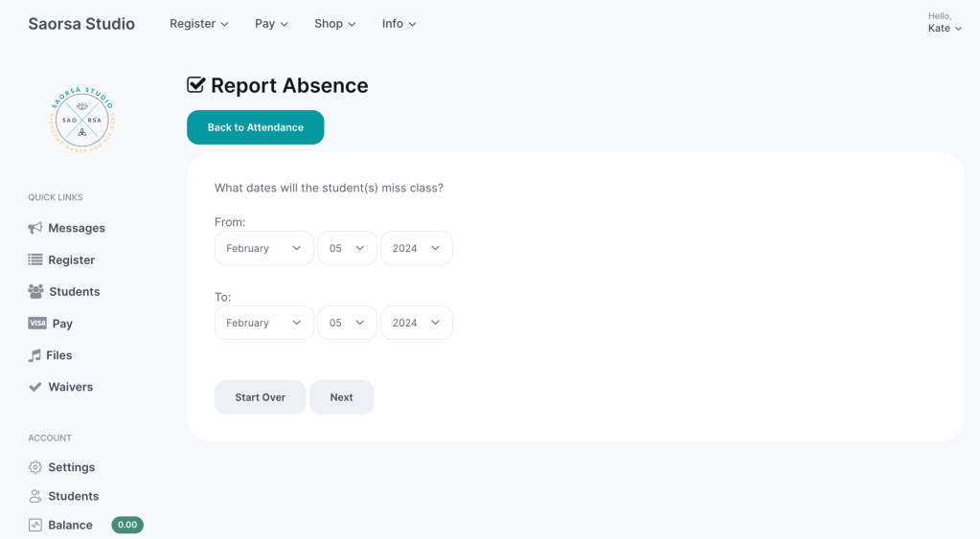Click the checkmark icon beside Waivers
This screenshot has height=539, width=980.
[x=35, y=387]
